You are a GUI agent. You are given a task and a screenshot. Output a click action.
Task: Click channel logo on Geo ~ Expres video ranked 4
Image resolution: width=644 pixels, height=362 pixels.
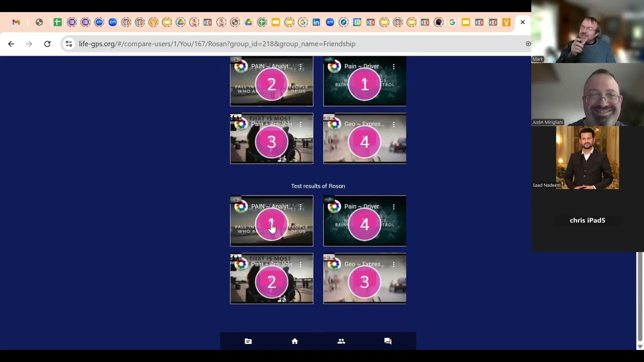(334, 124)
